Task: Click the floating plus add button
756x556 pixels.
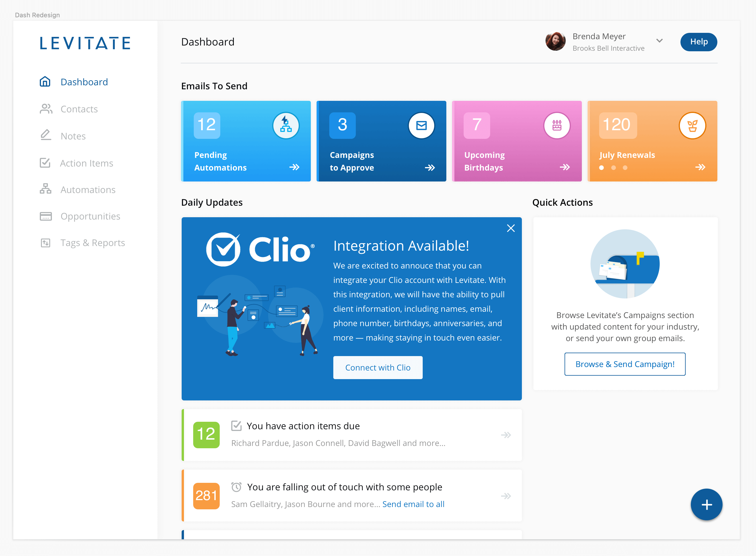Action: (x=706, y=504)
